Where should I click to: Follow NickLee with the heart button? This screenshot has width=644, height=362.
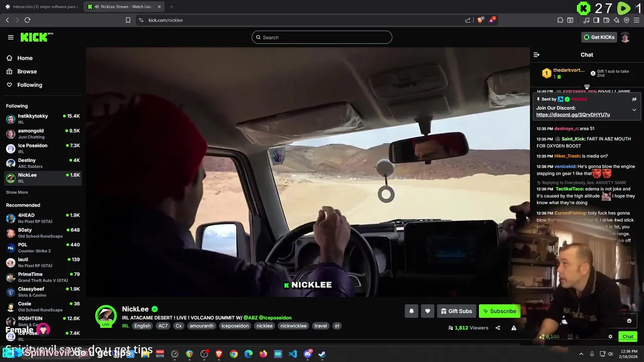coord(428,311)
